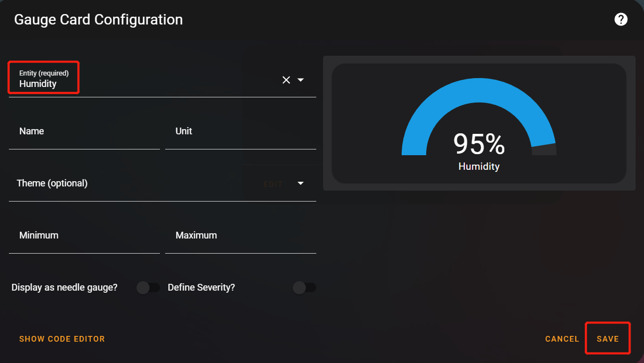Open the help question mark icon

(621, 20)
